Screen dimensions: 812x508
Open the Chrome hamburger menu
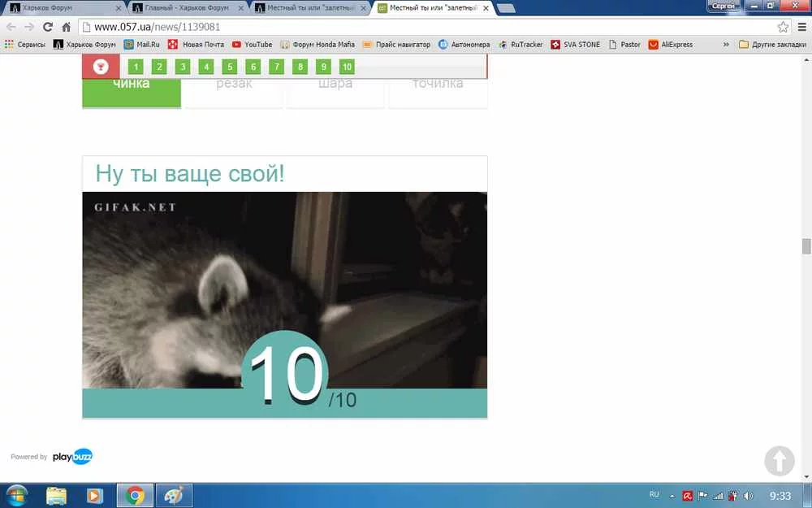coord(801,27)
